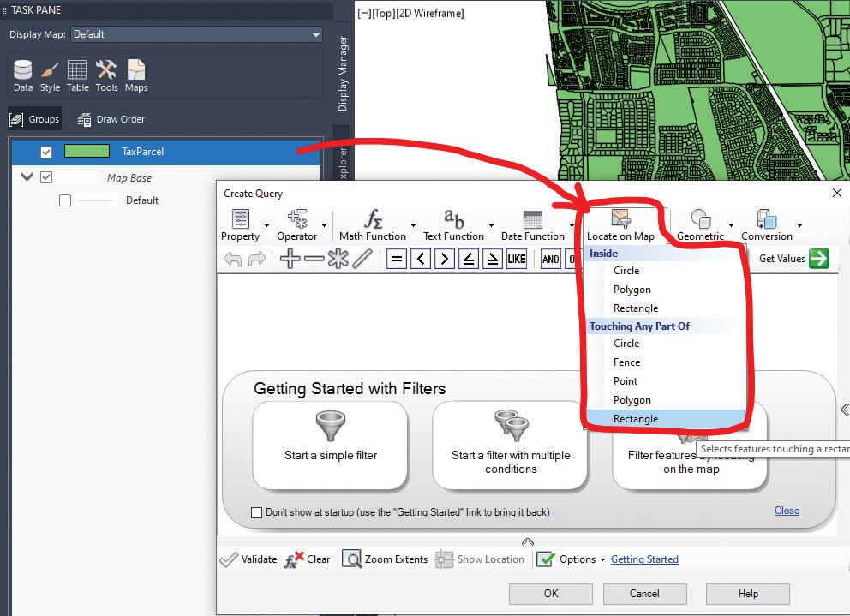Insert the less-than-or-equal operator
Image resolution: width=850 pixels, height=616 pixels.
point(469,260)
